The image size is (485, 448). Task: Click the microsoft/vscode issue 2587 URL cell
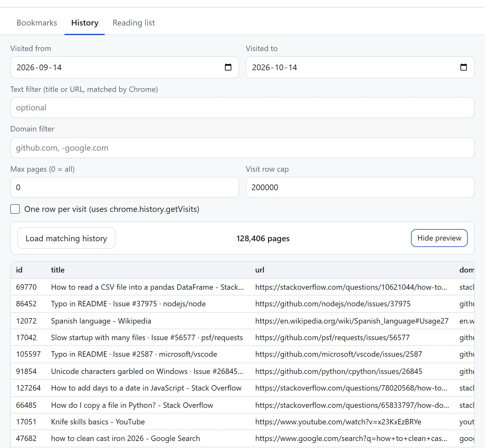(x=339, y=354)
